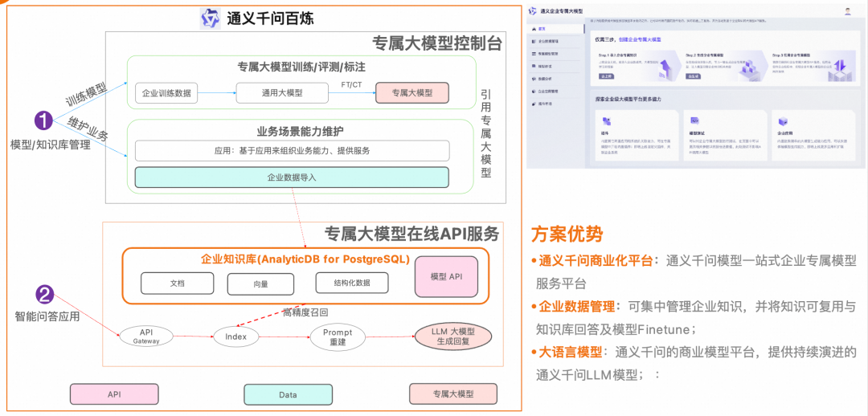Screen dimensions: 868x416
Task: Open 企业数据管理 in the console sidebar menu
Action: coord(548,42)
